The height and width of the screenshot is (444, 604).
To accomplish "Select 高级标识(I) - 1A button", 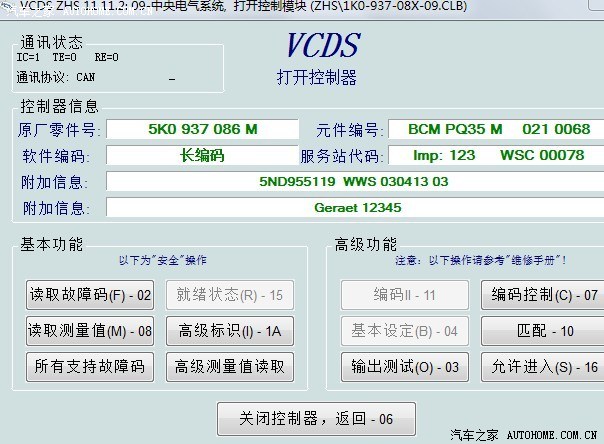I will pyautogui.click(x=230, y=331).
